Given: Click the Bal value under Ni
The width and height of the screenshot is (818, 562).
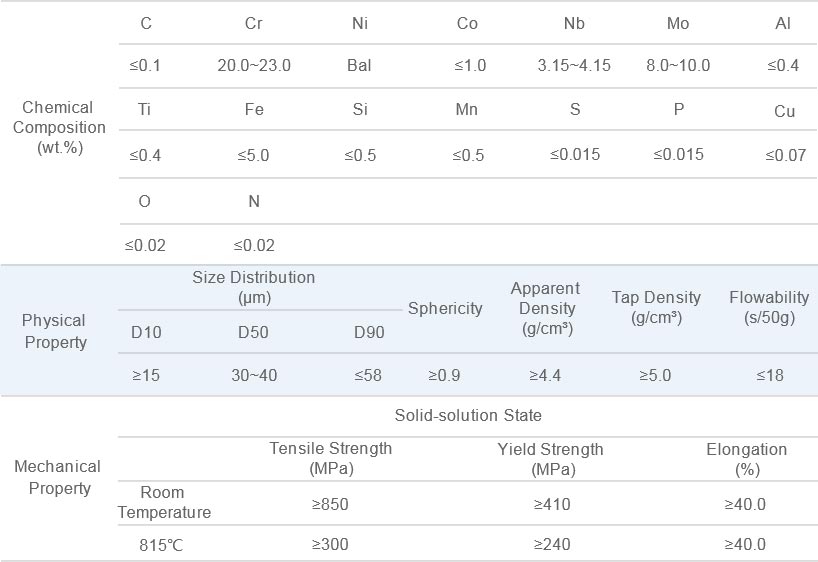Looking at the screenshot, I should click(x=359, y=66).
